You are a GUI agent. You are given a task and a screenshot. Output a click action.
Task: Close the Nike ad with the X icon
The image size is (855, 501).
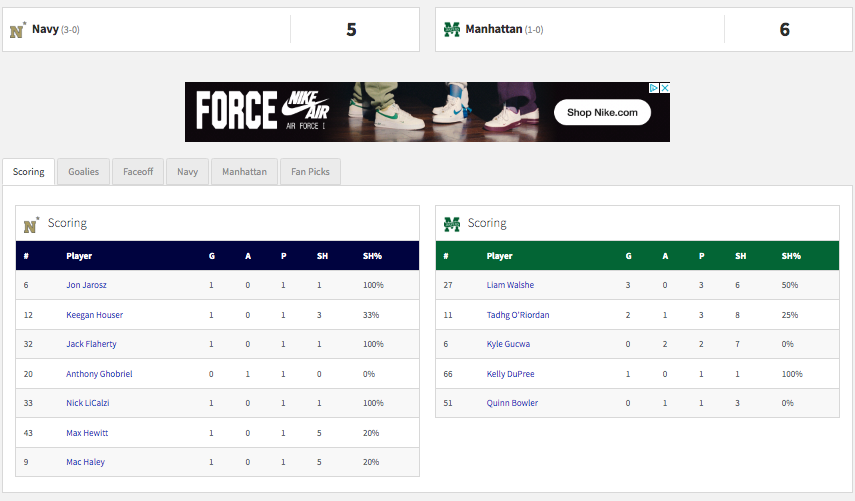tap(665, 88)
